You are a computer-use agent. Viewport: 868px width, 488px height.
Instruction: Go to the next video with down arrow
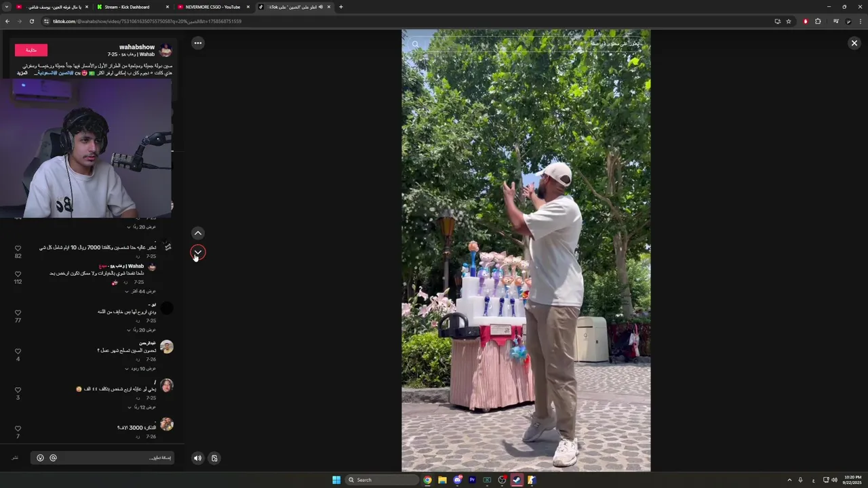[x=197, y=252]
